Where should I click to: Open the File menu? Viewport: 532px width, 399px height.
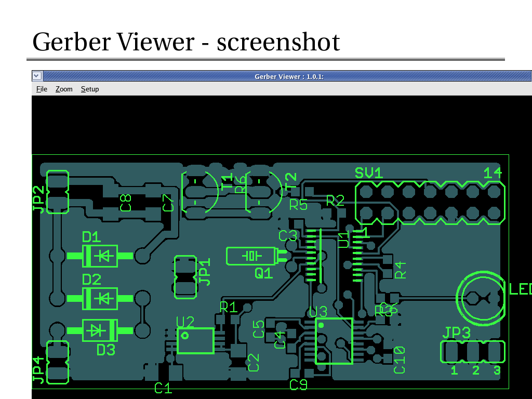click(x=42, y=89)
